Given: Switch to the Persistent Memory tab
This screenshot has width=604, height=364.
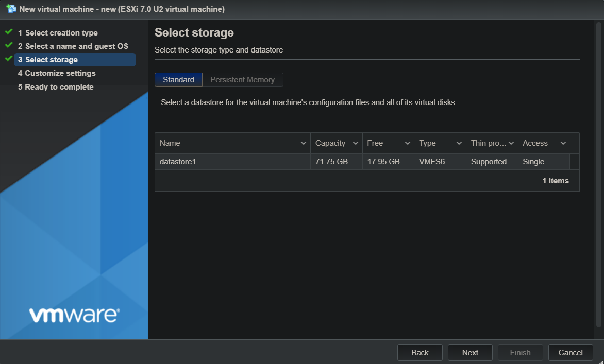Looking at the screenshot, I should (x=243, y=80).
